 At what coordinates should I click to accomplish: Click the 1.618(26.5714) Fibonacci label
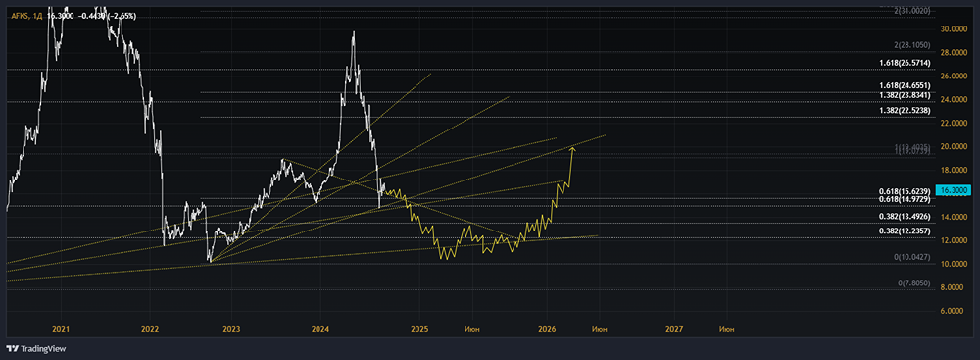tap(905, 63)
